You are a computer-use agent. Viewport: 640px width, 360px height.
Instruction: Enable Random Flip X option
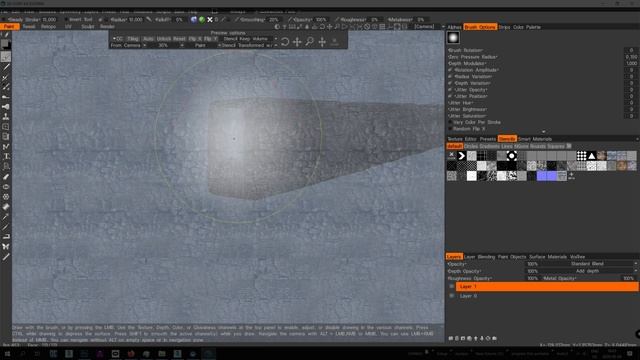click(450, 129)
